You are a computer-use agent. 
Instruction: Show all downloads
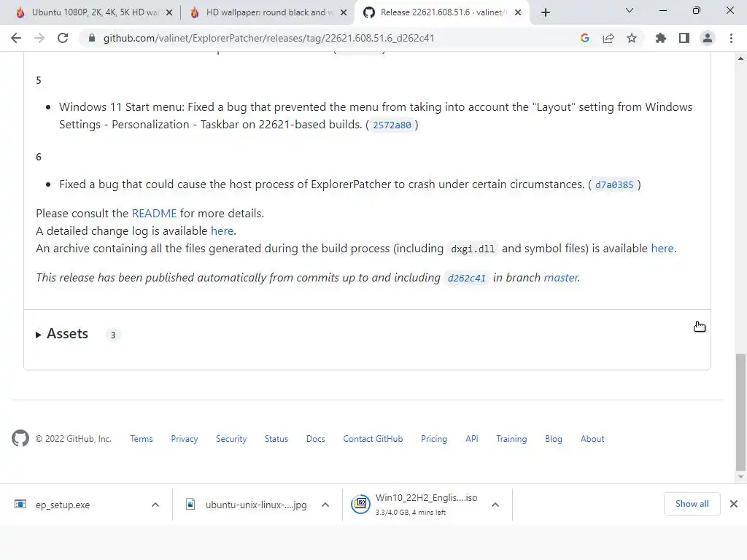(x=692, y=504)
